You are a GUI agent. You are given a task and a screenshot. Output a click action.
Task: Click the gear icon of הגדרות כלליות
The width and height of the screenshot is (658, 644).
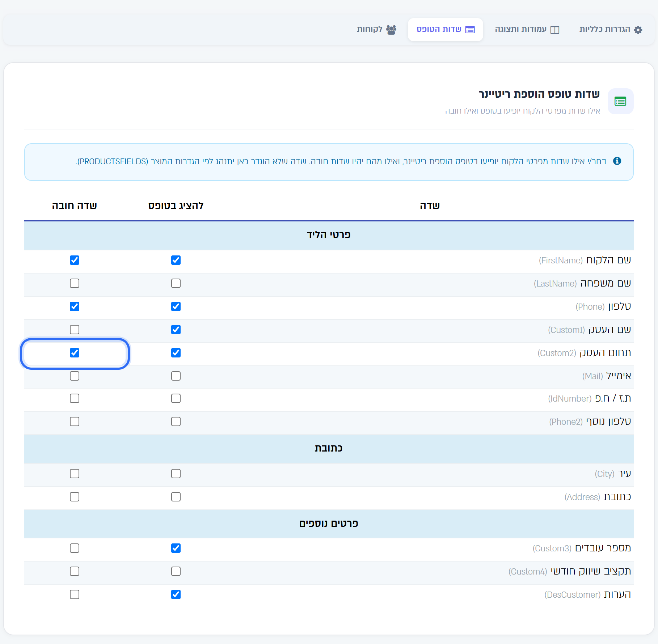(638, 30)
